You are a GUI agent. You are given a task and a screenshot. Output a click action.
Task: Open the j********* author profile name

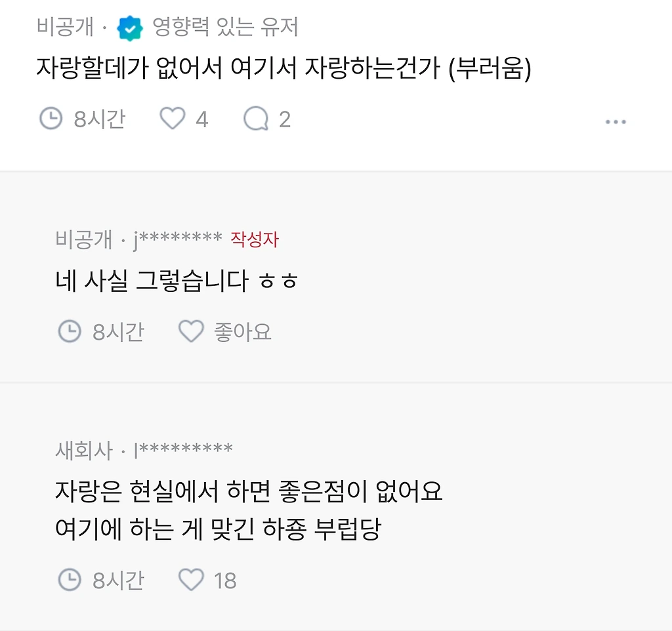point(177,240)
